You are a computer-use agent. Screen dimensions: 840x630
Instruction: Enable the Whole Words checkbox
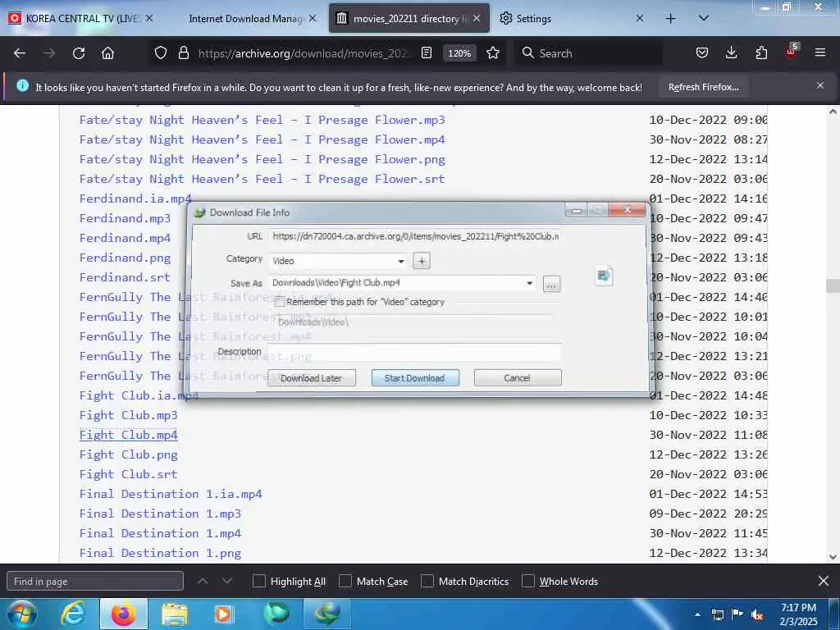tap(528, 582)
